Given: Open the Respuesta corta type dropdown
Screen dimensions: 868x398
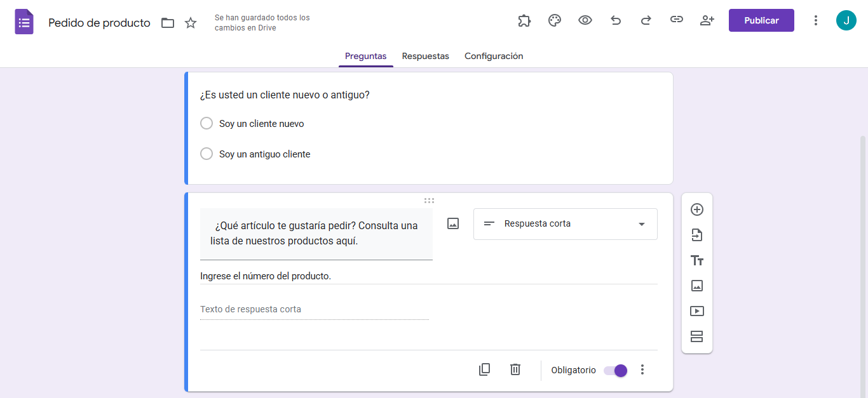Looking at the screenshot, I should tap(566, 224).
